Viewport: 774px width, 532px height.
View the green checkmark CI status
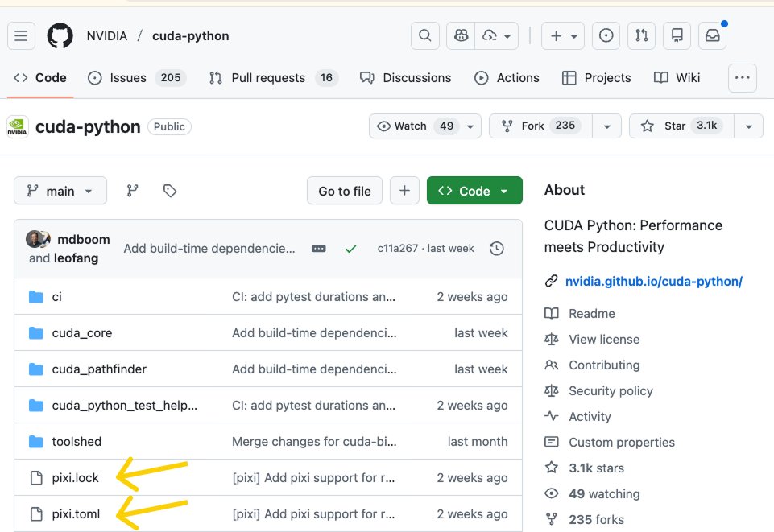tap(351, 249)
